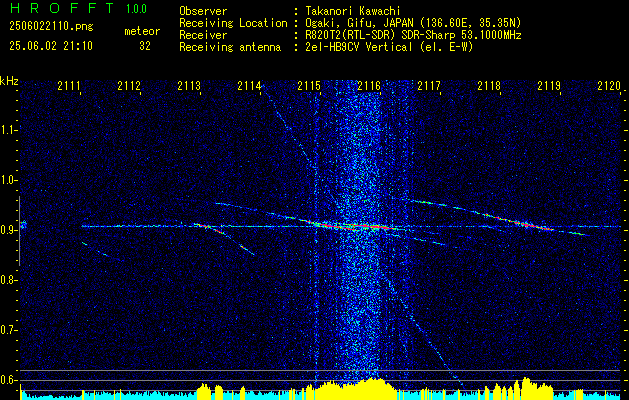
Task: Click frequency axis label 1.1
Action: [8, 130]
